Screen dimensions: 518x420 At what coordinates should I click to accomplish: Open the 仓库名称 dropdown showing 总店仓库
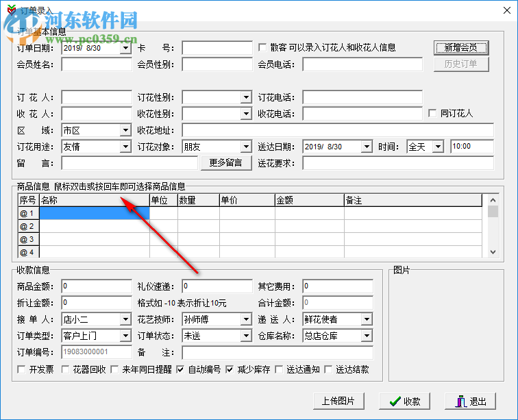[367, 336]
